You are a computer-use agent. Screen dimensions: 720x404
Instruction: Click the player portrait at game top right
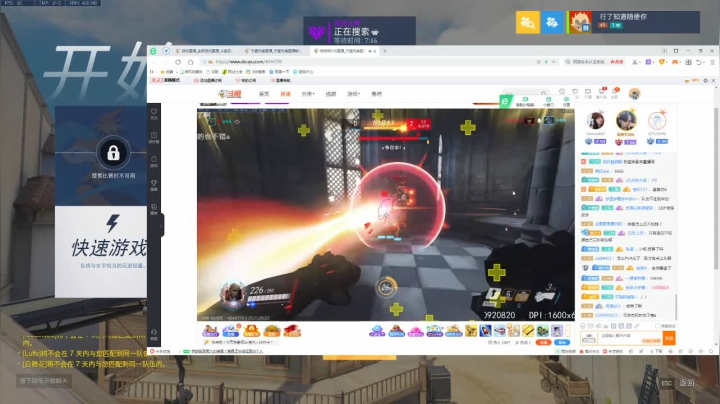[x=580, y=22]
